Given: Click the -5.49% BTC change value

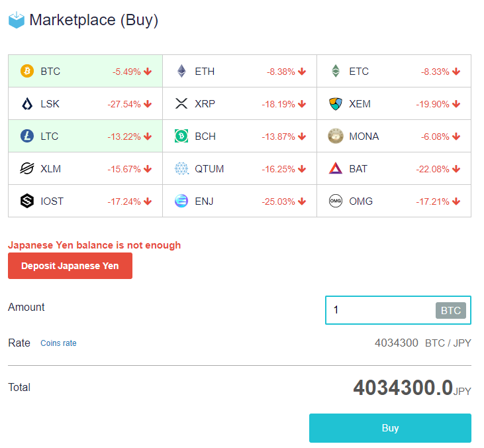Looking at the screenshot, I should coord(126,72).
